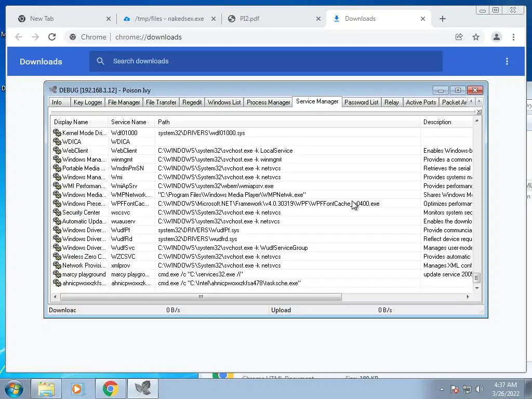Image resolution: width=532 pixels, height=399 pixels.
Task: Select the Password List tab
Action: 362,102
